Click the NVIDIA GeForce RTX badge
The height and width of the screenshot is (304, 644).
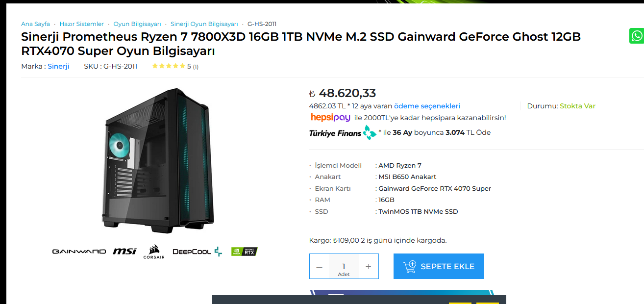244,252
